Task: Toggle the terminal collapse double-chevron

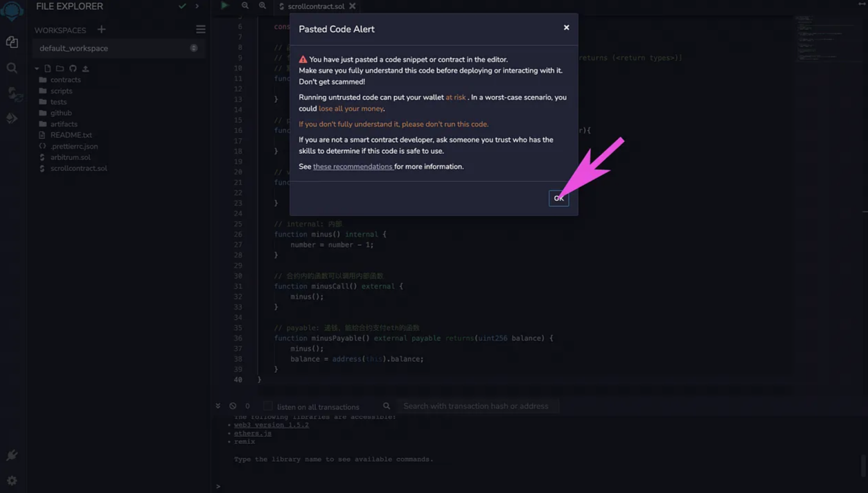Action: [x=218, y=406]
